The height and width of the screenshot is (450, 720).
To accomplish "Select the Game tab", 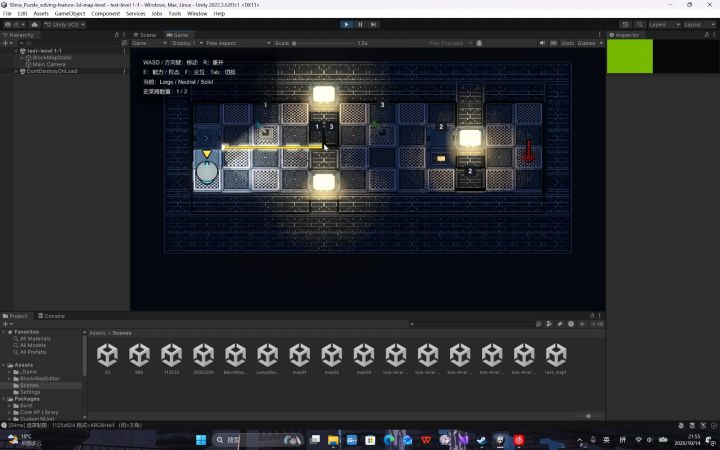I will pos(177,35).
